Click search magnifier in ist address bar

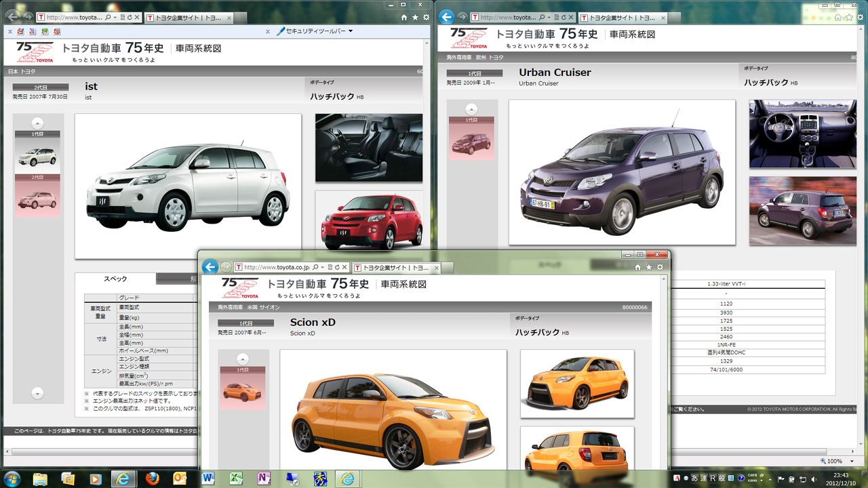[108, 17]
